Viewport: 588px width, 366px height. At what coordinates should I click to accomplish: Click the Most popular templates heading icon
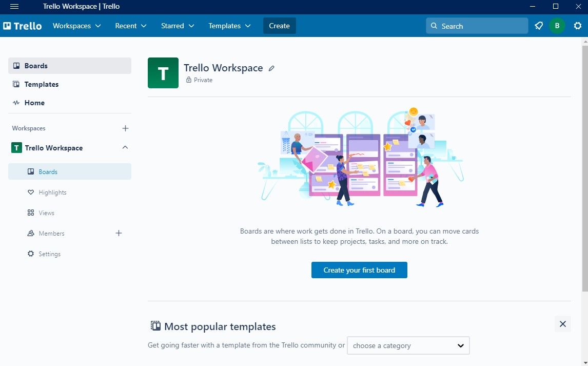(155, 326)
